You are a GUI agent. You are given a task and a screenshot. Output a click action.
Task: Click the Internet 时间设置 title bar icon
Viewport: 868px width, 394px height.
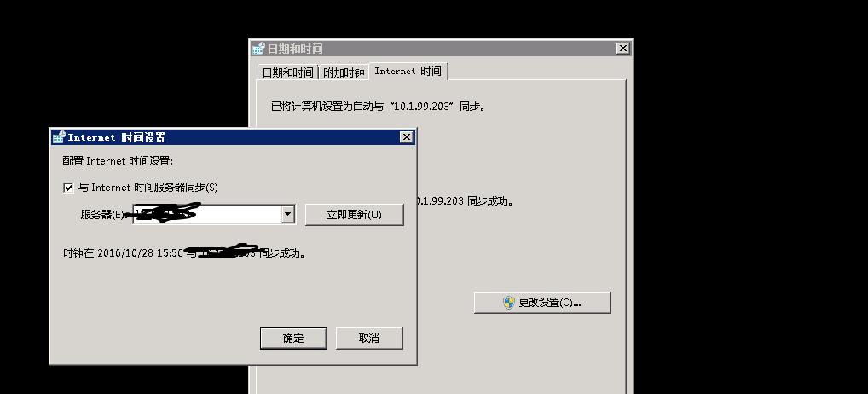[59, 137]
